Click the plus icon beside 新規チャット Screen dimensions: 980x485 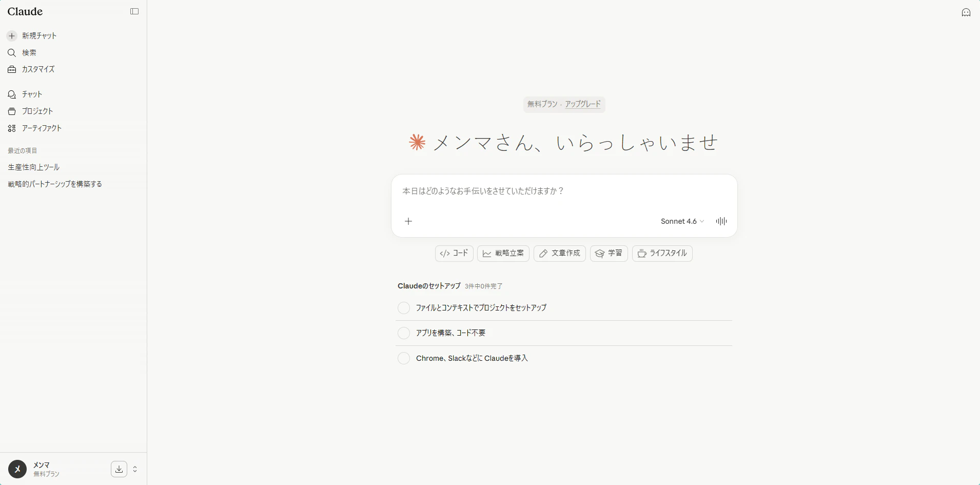(x=12, y=36)
